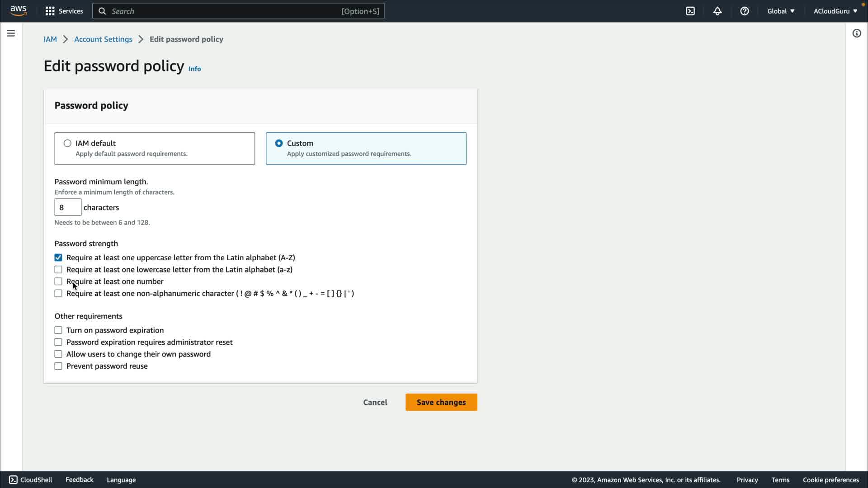This screenshot has width=868, height=488.
Task: Click the password minimum length field
Action: point(68,207)
